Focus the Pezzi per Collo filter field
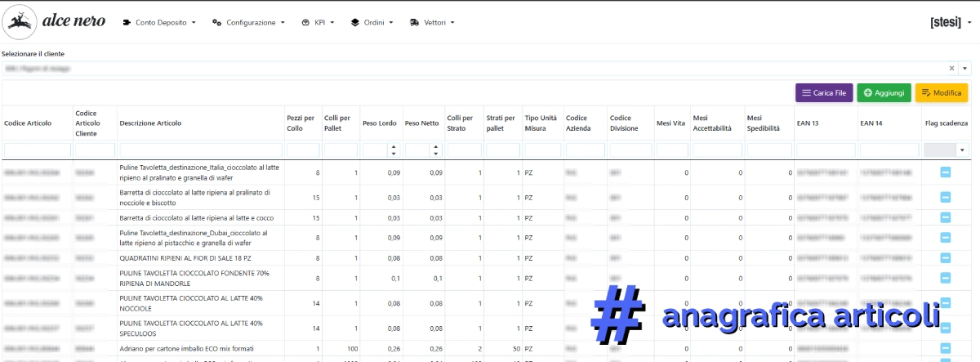 tap(303, 150)
